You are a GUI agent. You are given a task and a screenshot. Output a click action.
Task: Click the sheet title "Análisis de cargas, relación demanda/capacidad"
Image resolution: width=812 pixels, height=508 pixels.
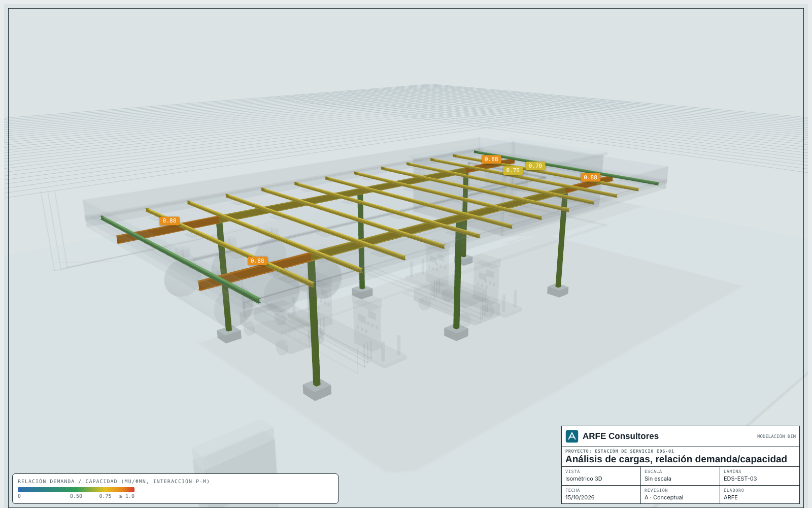click(x=676, y=459)
